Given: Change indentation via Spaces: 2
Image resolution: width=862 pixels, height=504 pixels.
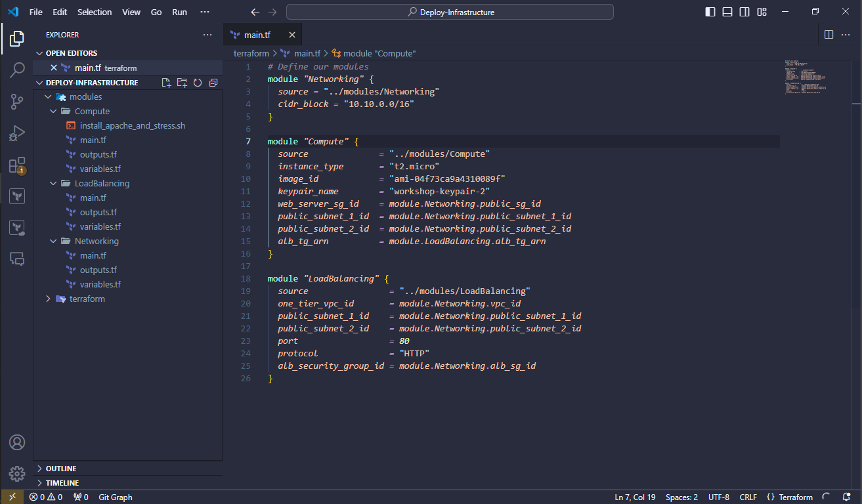Looking at the screenshot, I should point(681,497).
